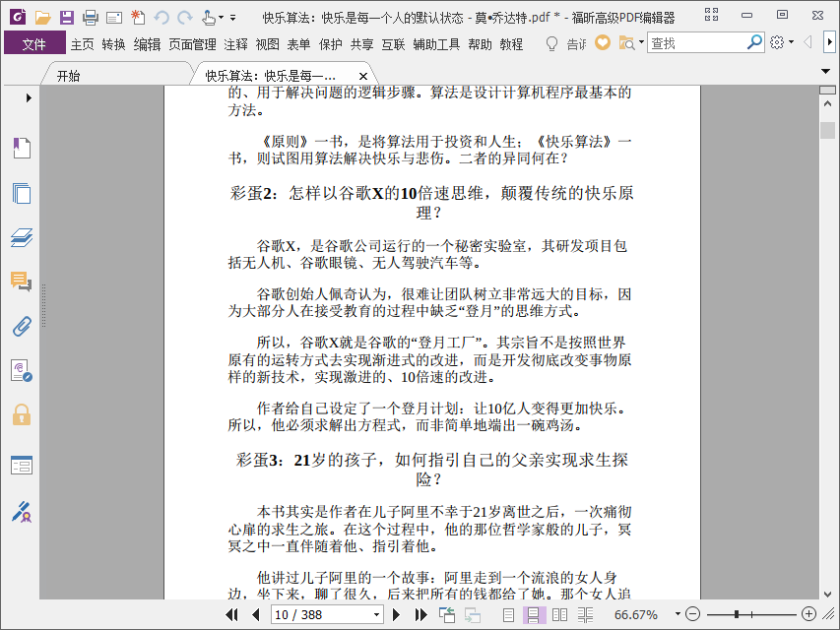This screenshot has height=630, width=840.
Task: Expand the left navigation panel arrow
Action: (x=29, y=98)
